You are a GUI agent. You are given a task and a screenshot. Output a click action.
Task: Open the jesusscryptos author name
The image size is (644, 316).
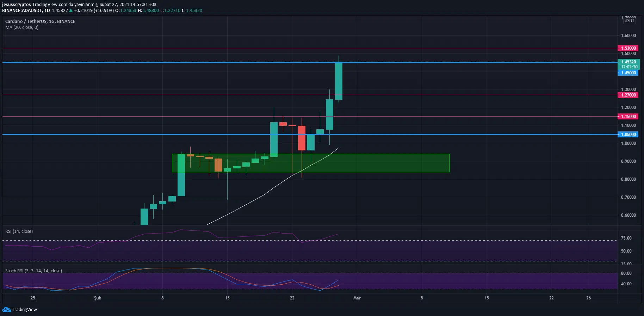(16, 5)
